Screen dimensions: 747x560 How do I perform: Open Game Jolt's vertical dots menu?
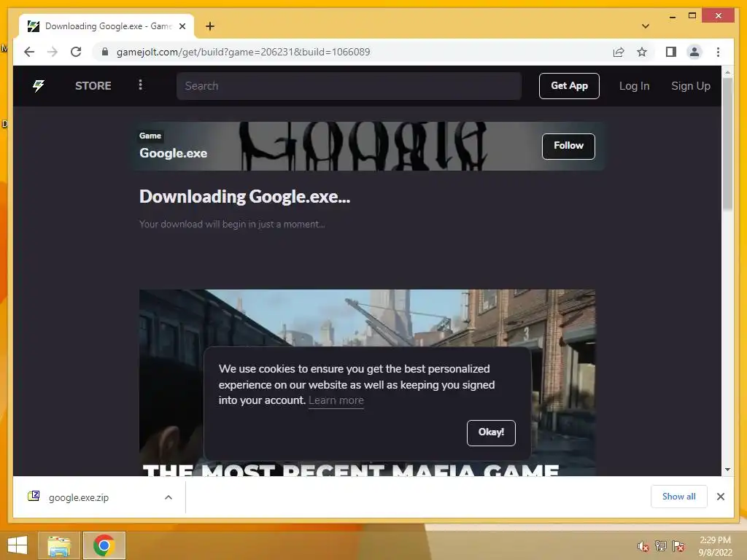[x=140, y=85]
